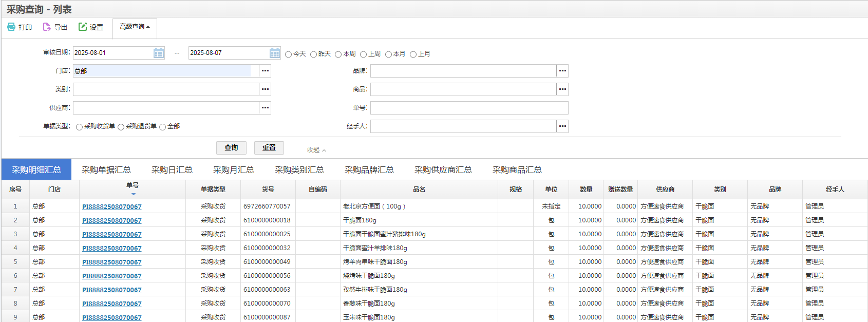Click the 赠送数量 column header

click(x=620, y=190)
